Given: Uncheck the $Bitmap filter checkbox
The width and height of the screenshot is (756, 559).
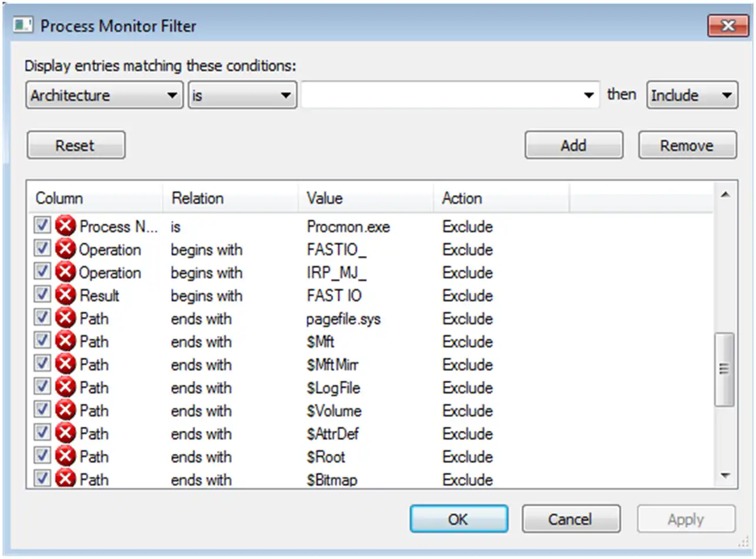Looking at the screenshot, I should tap(42, 478).
